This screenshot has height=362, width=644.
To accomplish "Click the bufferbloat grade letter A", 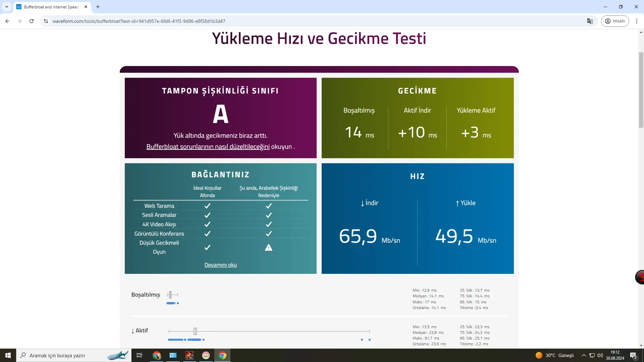I will (221, 114).
